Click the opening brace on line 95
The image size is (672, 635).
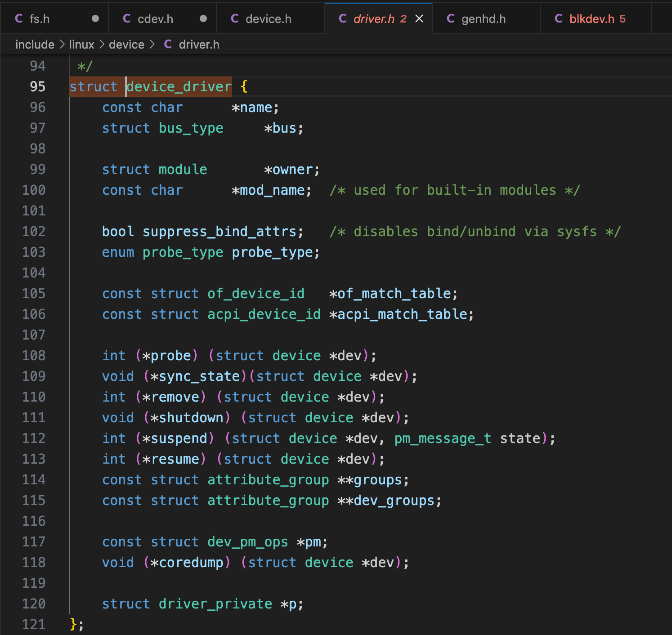[x=244, y=86]
